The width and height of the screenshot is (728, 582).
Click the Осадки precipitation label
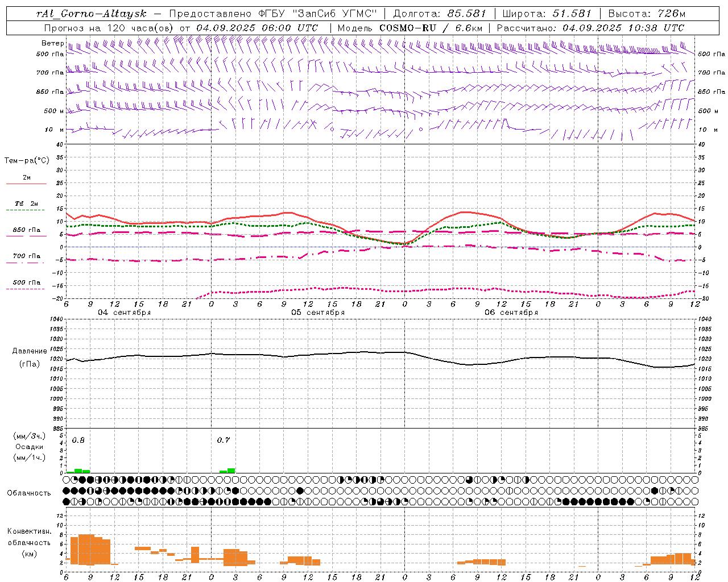(x=29, y=447)
